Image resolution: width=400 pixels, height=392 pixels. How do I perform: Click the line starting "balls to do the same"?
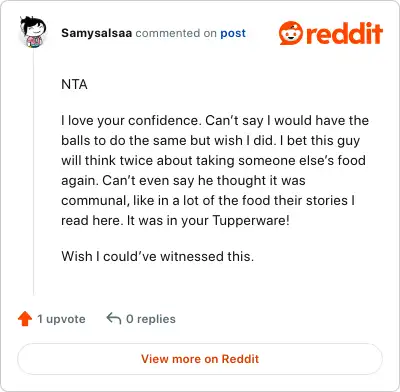coord(211,140)
